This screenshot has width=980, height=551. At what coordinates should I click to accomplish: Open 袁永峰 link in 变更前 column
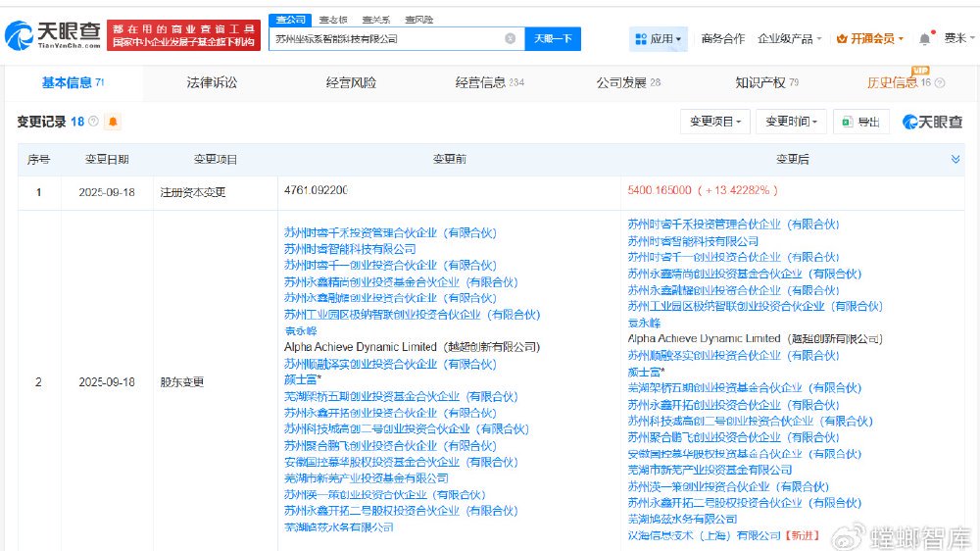301,330
